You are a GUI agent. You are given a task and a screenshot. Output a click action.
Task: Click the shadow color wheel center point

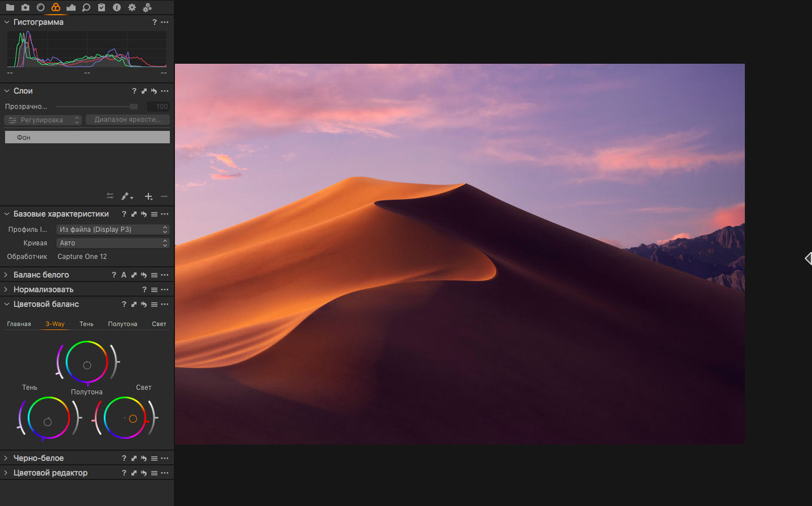pos(48,422)
